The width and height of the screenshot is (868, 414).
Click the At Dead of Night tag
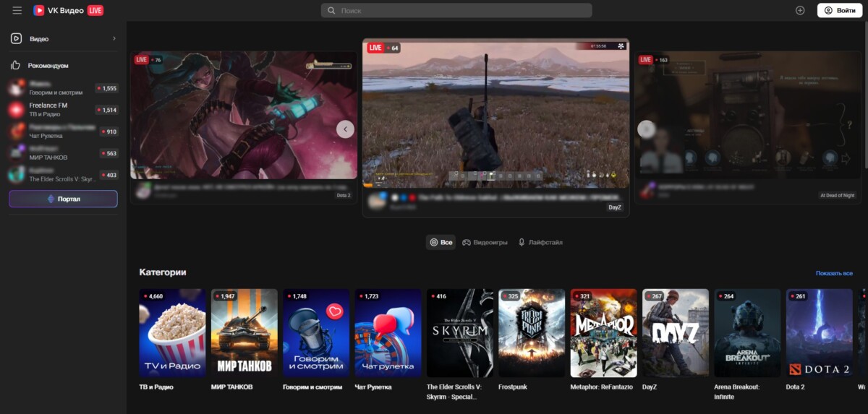838,196
